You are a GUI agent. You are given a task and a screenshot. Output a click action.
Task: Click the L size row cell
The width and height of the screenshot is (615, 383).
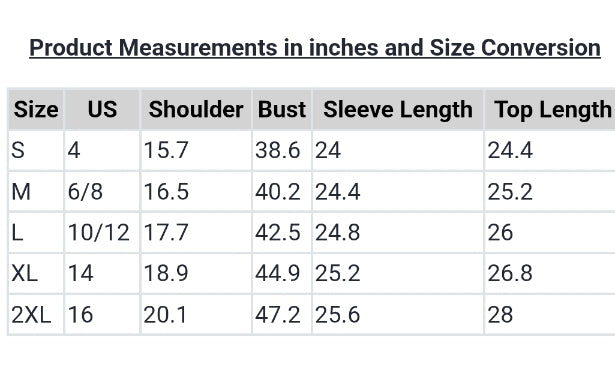click(x=36, y=233)
